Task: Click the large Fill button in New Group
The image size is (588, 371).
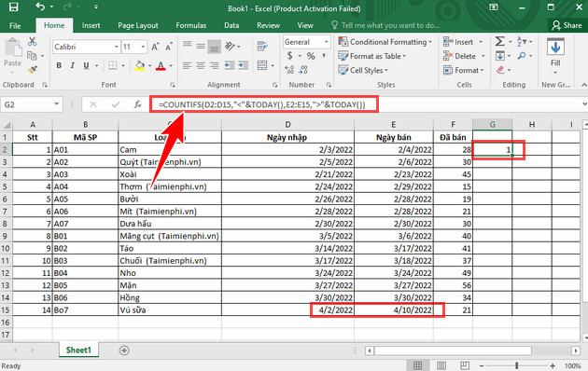Action: click(x=555, y=54)
